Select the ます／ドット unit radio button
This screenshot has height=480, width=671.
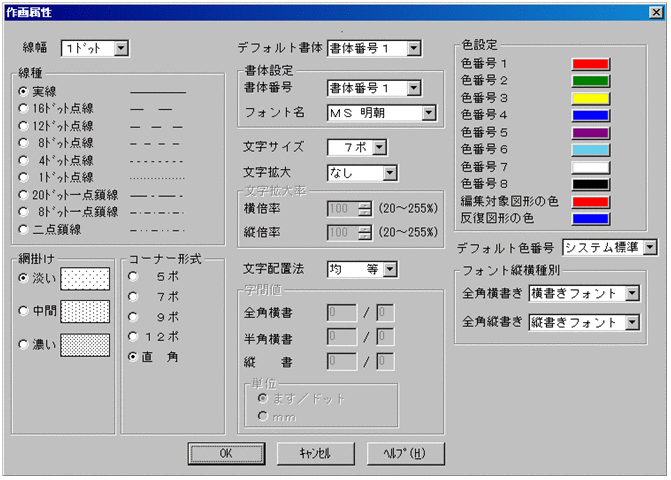point(263,398)
